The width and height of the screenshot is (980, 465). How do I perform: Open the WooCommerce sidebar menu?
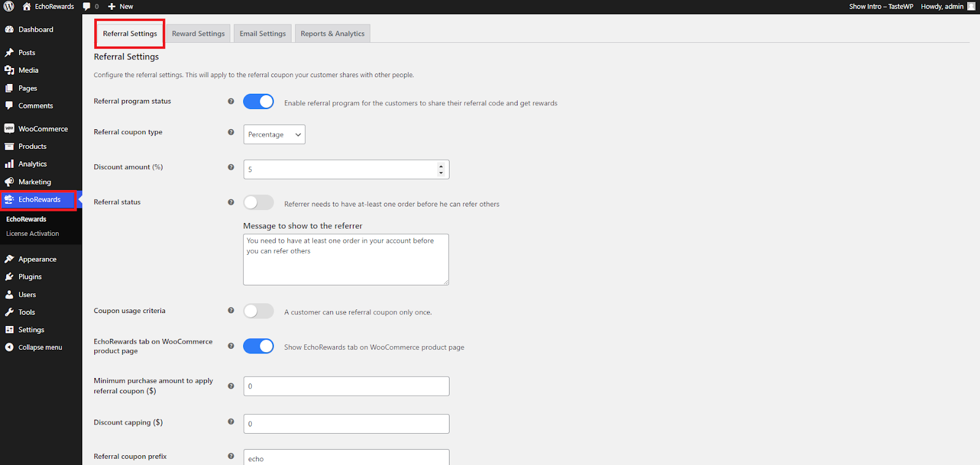coord(42,129)
